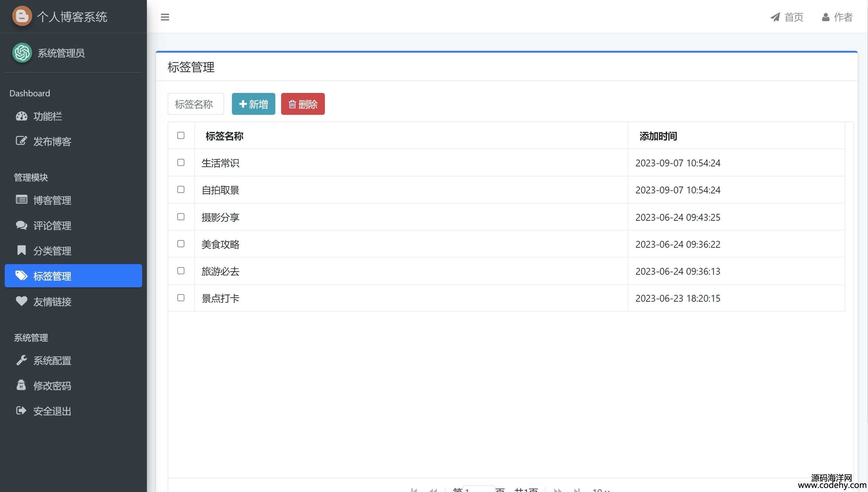This screenshot has height=492, width=868.
Task: Go to 博客管理 in the sidebar
Action: point(52,200)
